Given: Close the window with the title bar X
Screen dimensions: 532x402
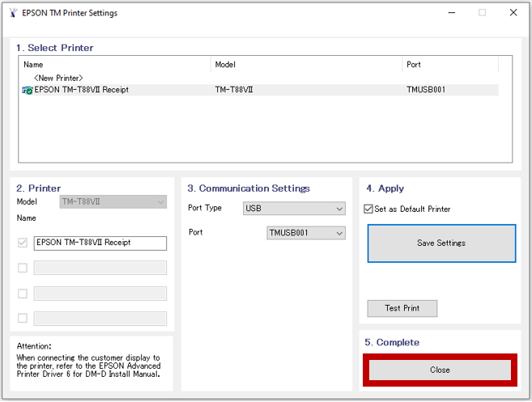Looking at the screenshot, I should click(513, 13).
